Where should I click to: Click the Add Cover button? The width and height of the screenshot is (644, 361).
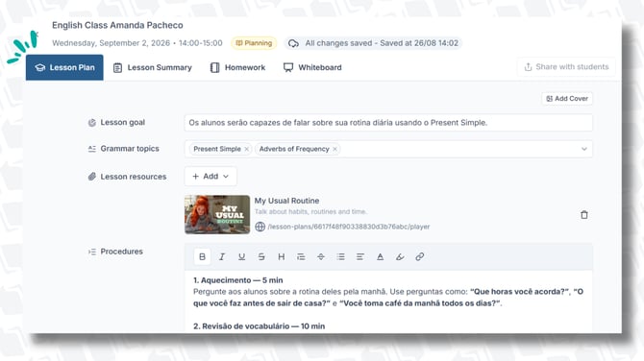point(567,99)
